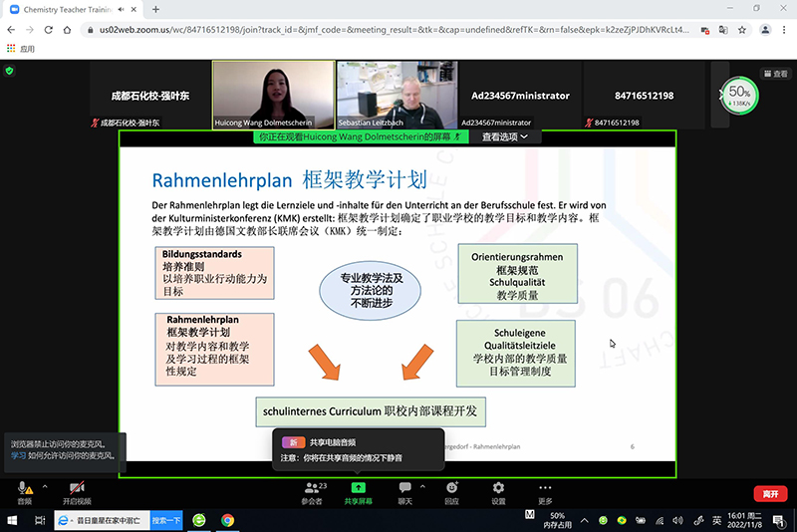Screen dimensions: 797x532
Task: Click the 50% network speed indicator
Action: pyautogui.click(x=739, y=95)
